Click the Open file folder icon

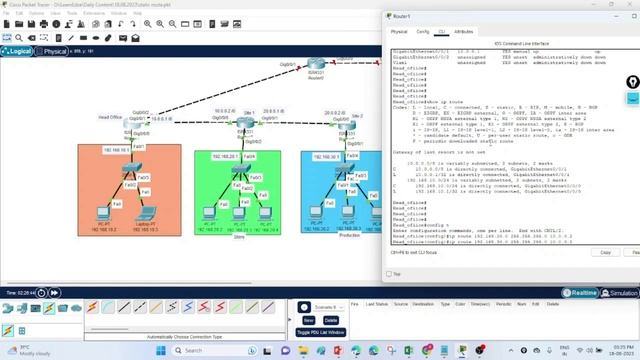tap(19, 24)
